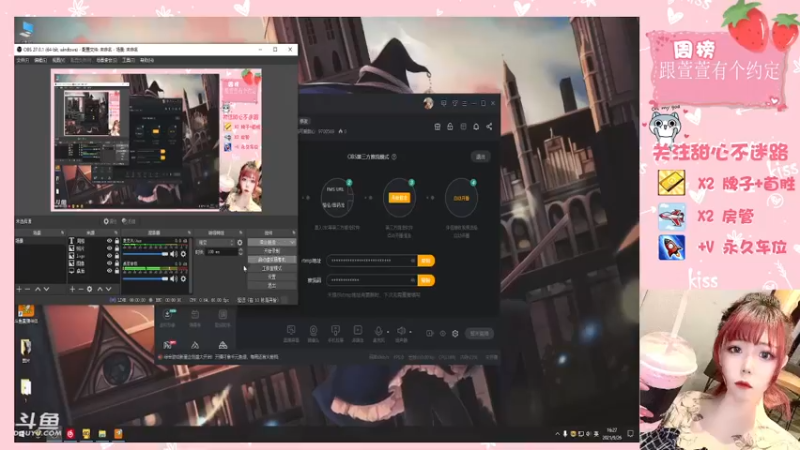
Task: Move the selected source up
Action: tap(100, 289)
